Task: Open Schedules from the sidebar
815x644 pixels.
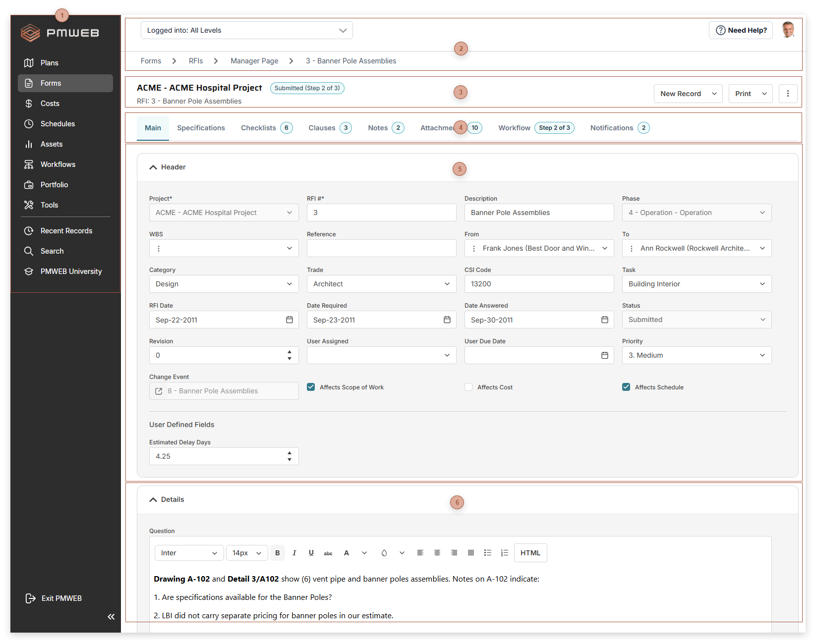Action: click(x=58, y=123)
